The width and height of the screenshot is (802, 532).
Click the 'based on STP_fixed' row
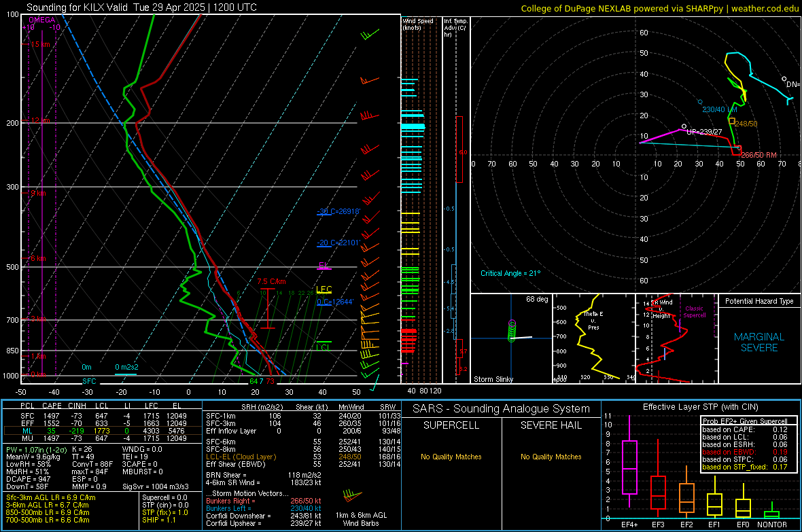745,467
